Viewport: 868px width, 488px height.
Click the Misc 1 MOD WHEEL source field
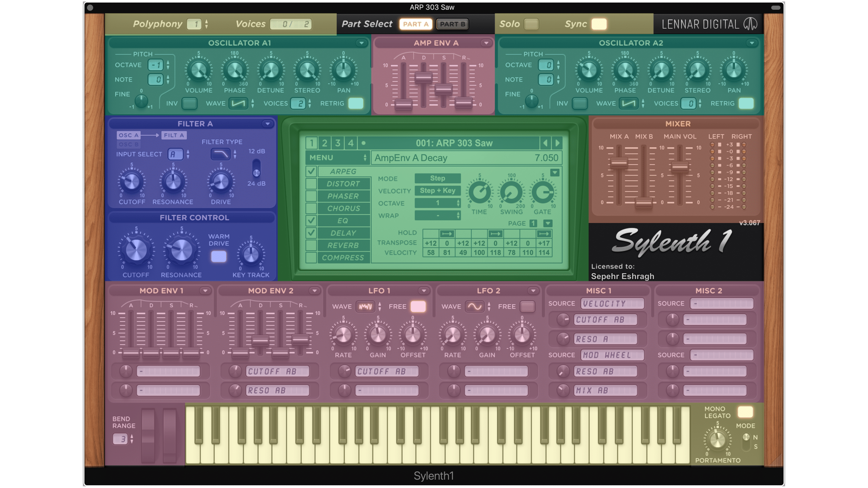612,355
